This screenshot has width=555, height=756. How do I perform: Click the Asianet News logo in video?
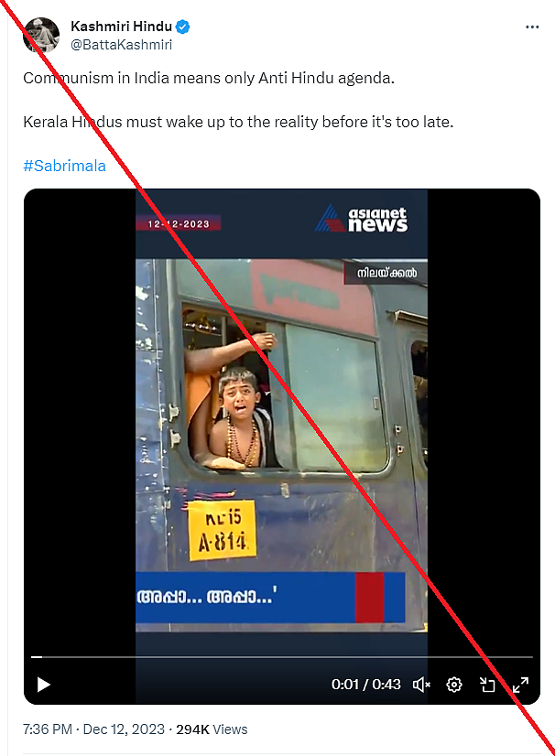coord(362,219)
